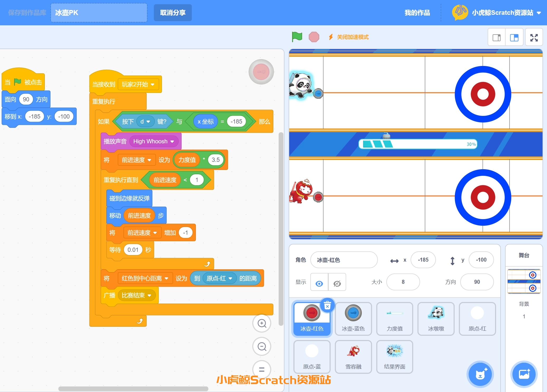Select the 原点-蓝 sprite
Image resolution: width=547 pixels, height=392 pixels.
pos(312,357)
